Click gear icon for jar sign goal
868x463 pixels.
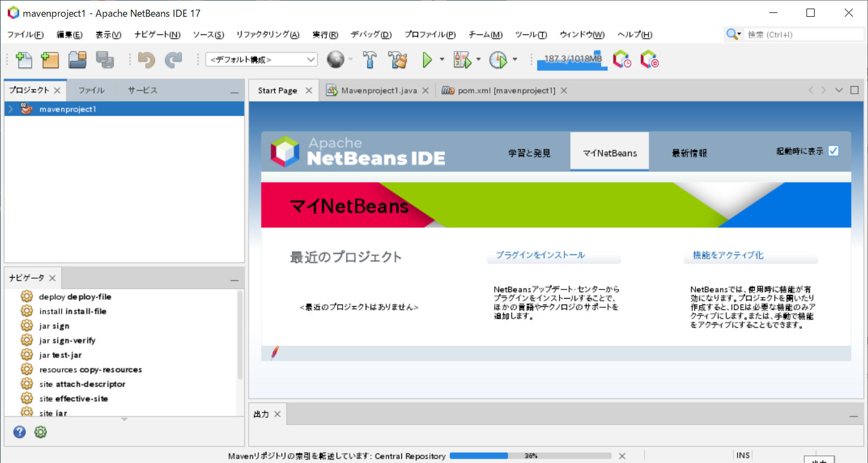(27, 325)
